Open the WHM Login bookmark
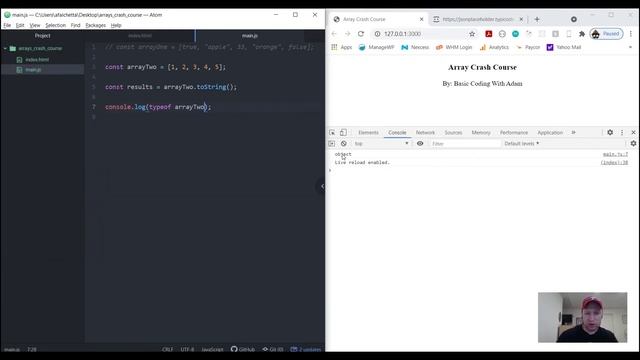This screenshot has height=360, width=640. tap(454, 47)
